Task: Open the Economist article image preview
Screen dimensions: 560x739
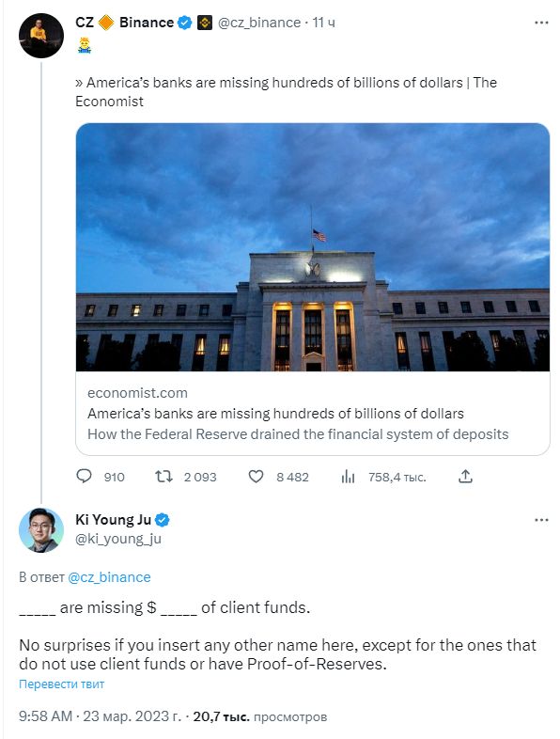Action: point(313,247)
